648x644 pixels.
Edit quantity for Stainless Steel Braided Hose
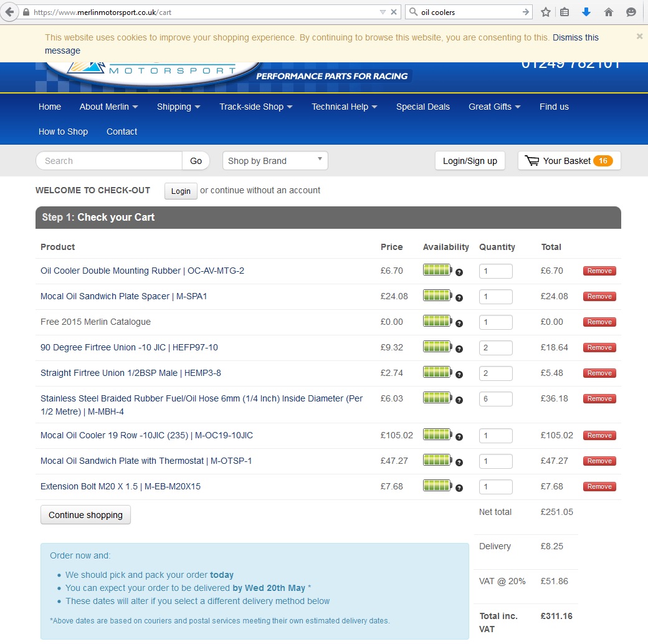click(495, 399)
